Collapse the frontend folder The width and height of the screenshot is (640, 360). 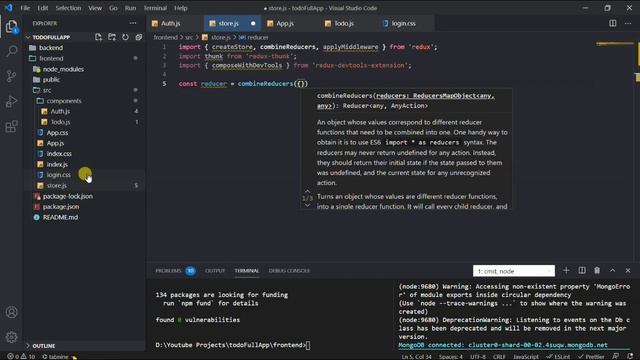pyautogui.click(x=51, y=58)
